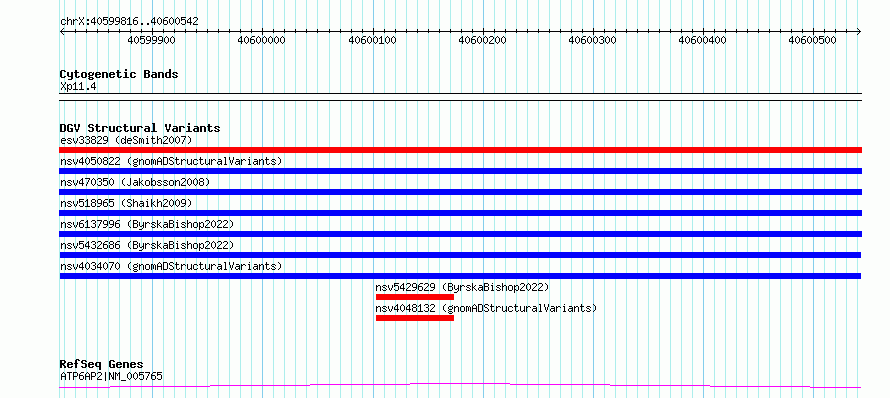Click ruler position 40600500
This screenshot has height=398, width=890.
pos(812,40)
